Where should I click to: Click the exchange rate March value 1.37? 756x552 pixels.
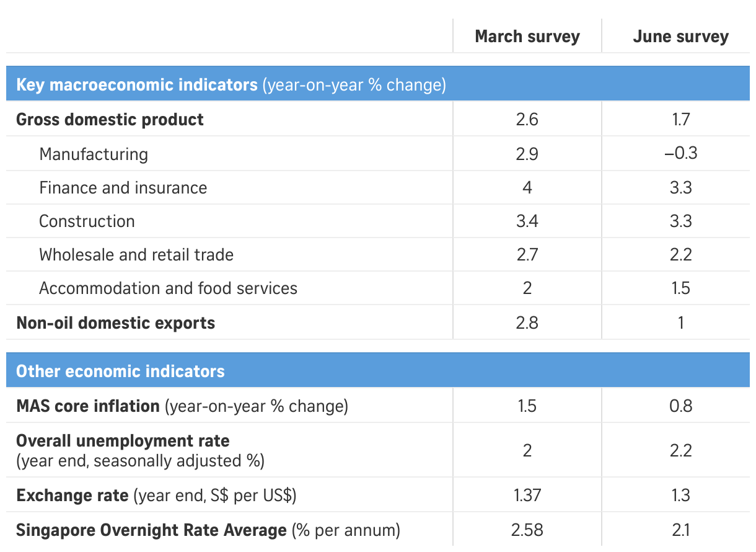527,496
